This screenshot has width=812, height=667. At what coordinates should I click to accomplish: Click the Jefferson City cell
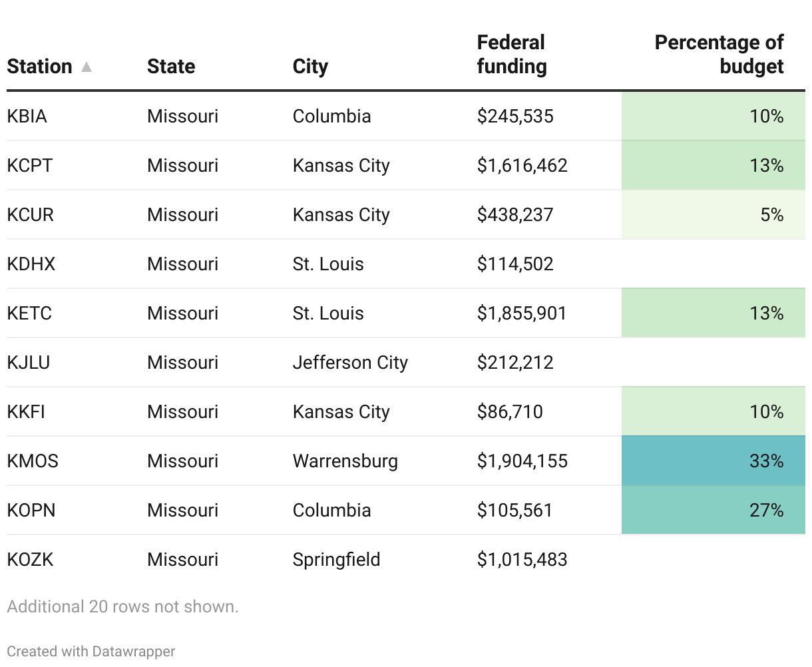point(350,362)
